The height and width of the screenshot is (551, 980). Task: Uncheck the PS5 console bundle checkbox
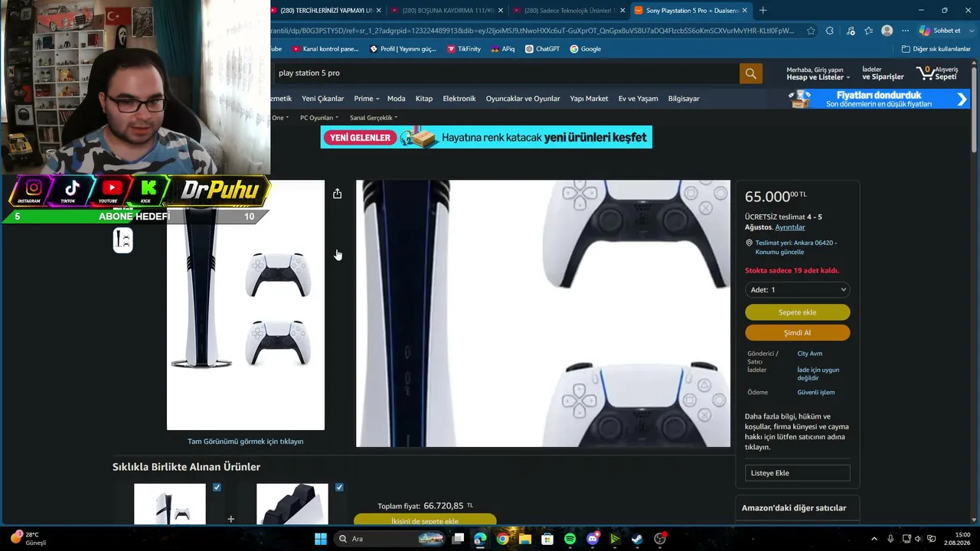[x=217, y=487]
